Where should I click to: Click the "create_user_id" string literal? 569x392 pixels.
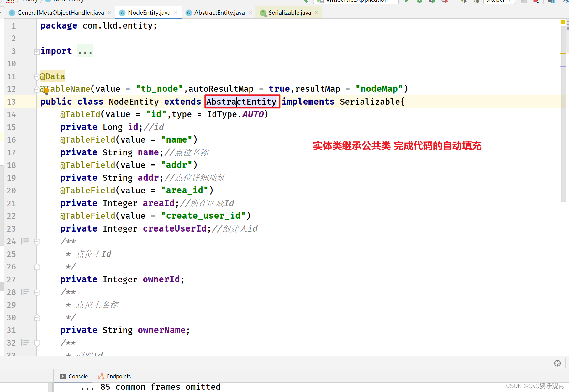203,216
